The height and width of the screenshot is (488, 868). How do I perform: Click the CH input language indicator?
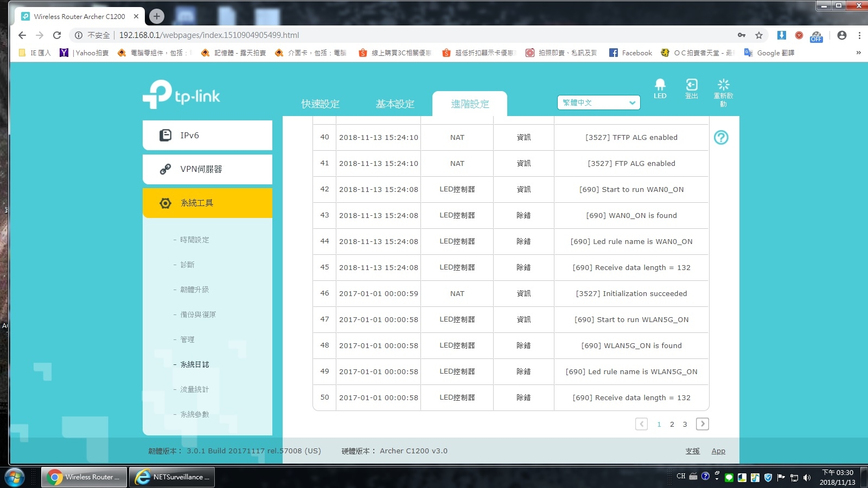(681, 476)
